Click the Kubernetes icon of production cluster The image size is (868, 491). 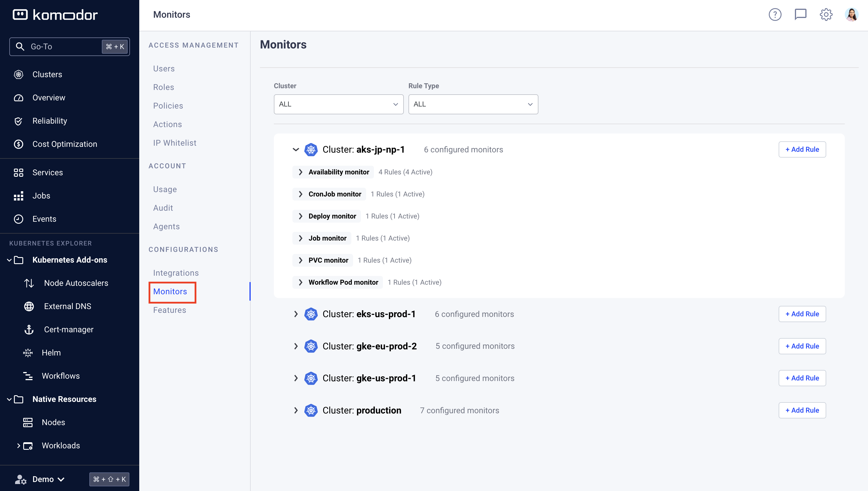point(311,410)
